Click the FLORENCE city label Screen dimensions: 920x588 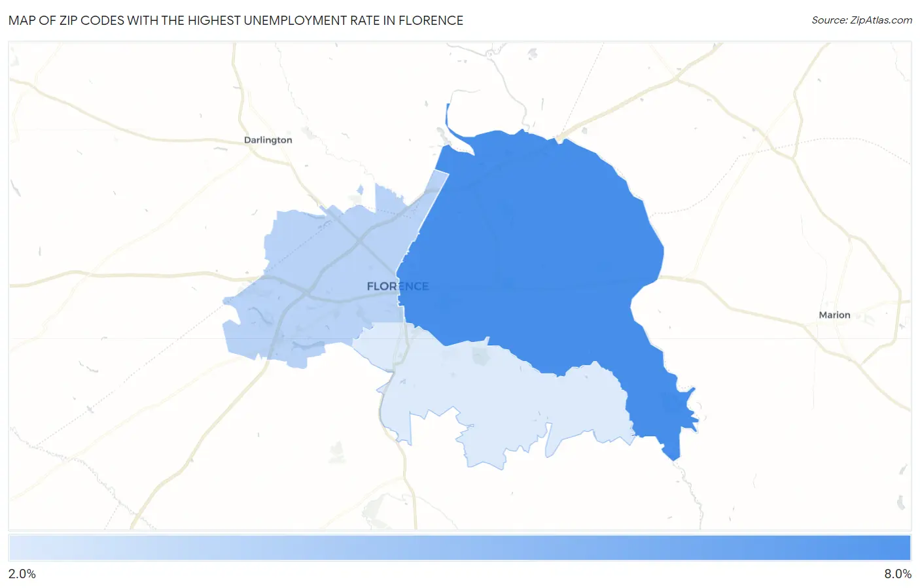(x=398, y=286)
